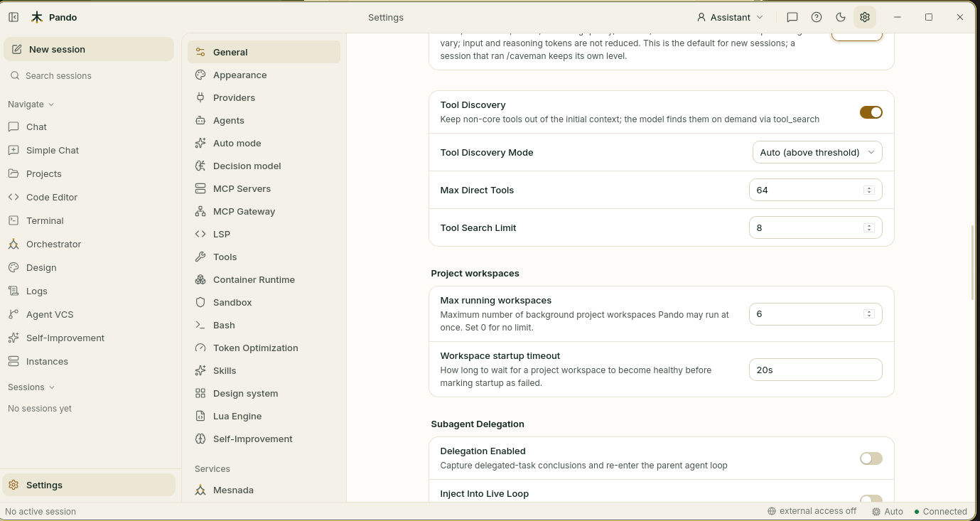Click the Orchestrator icon in the sidebar
980x521 pixels.
(14, 244)
